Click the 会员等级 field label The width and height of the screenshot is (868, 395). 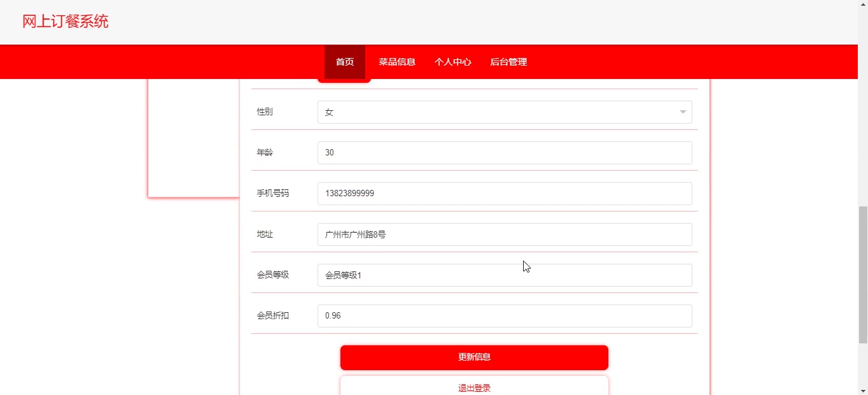[x=273, y=275]
